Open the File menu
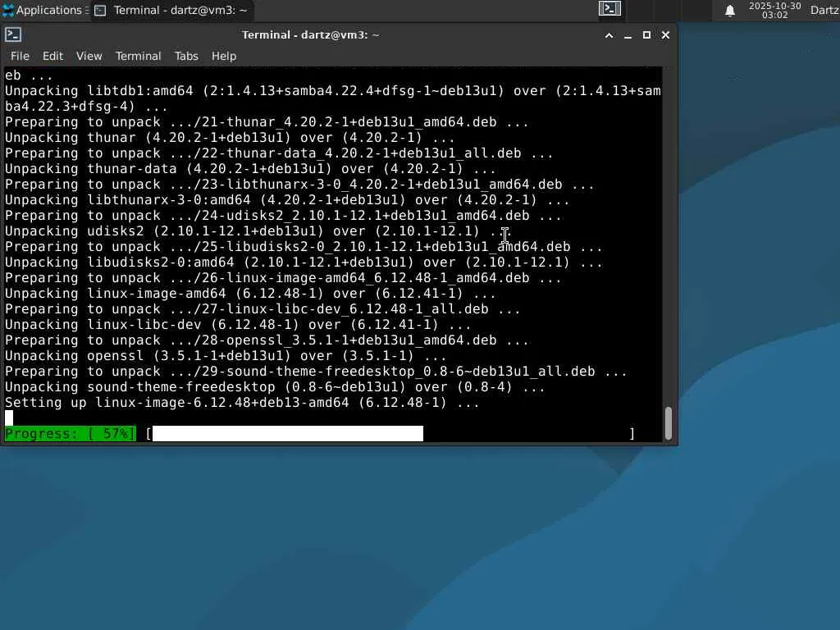 click(x=20, y=56)
